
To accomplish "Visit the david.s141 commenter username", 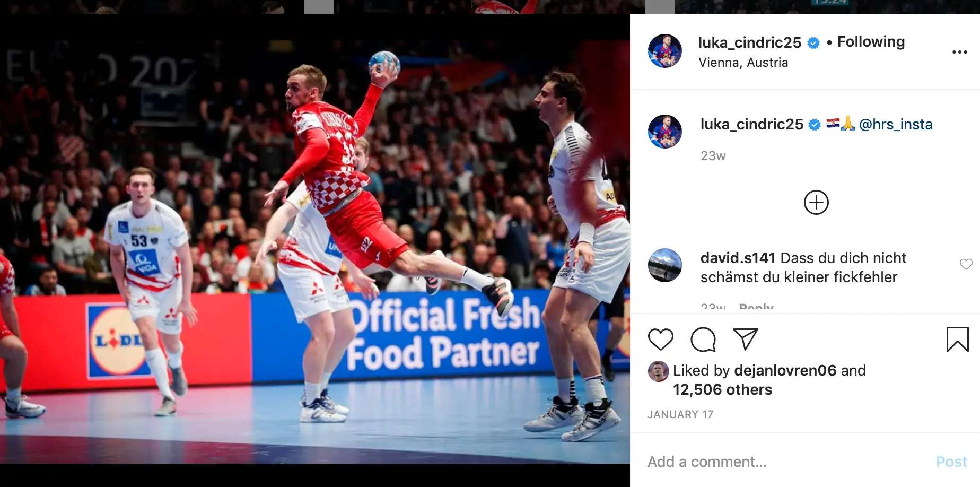I will coord(738,258).
